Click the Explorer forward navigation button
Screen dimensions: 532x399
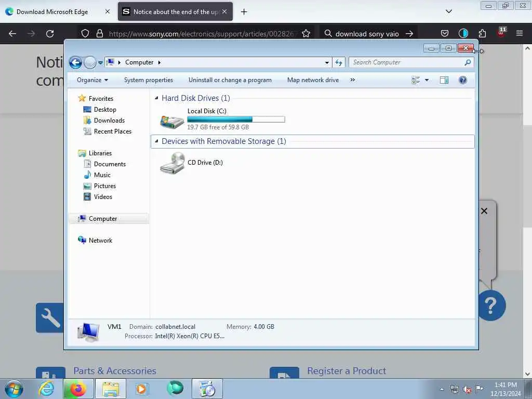pyautogui.click(x=90, y=62)
